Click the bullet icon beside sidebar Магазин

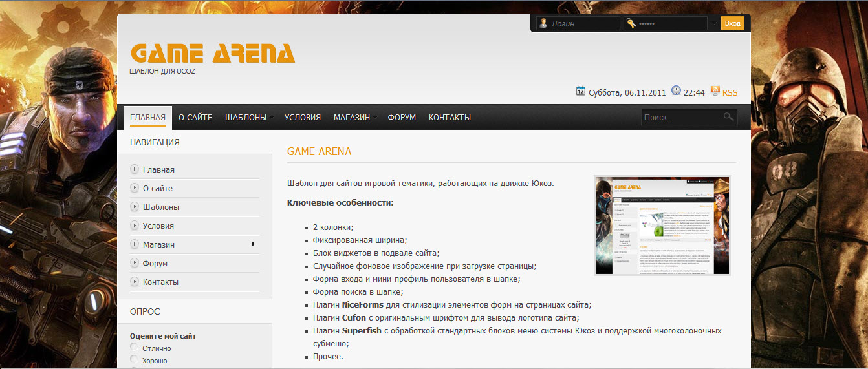click(x=135, y=244)
